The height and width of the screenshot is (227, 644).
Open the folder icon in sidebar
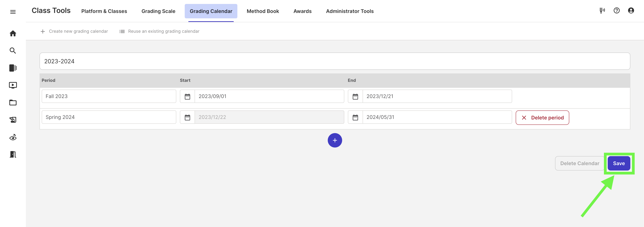(x=13, y=103)
